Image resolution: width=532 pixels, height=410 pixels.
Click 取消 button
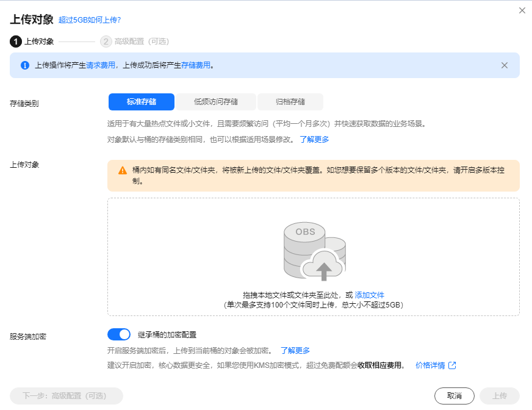(x=455, y=396)
